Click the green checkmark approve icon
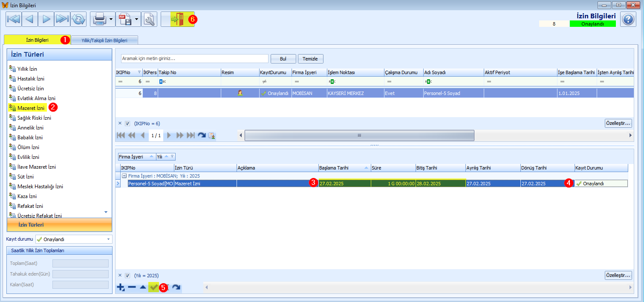Viewport: 644px width, 302px height. click(153, 288)
